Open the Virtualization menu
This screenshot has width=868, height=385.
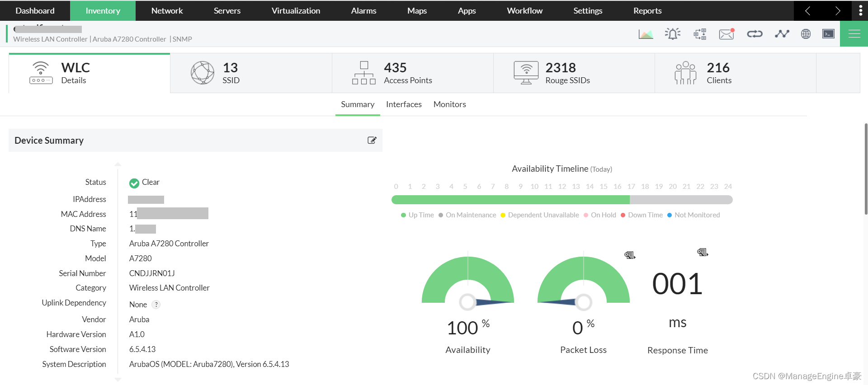(296, 10)
